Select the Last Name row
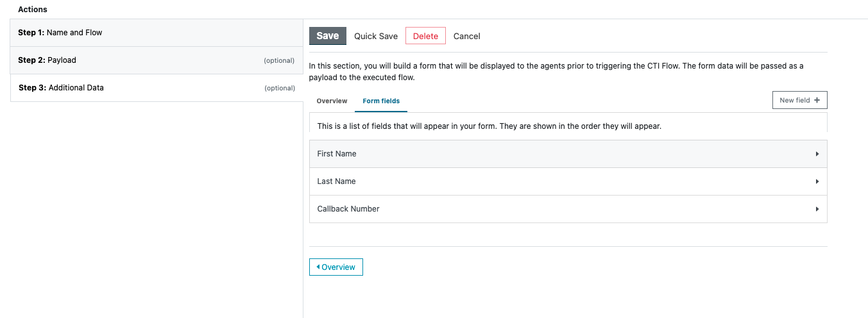The image size is (868, 318). pyautogui.click(x=568, y=181)
